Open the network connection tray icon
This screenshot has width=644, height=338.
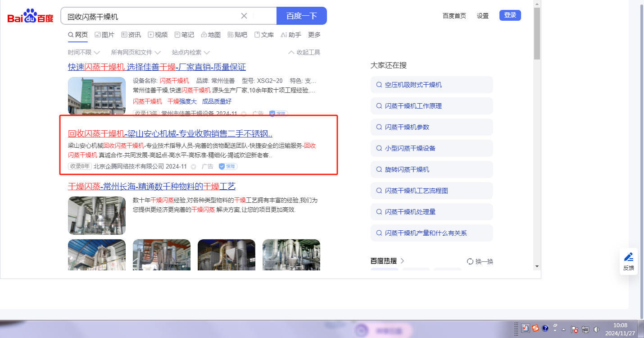click(585, 329)
